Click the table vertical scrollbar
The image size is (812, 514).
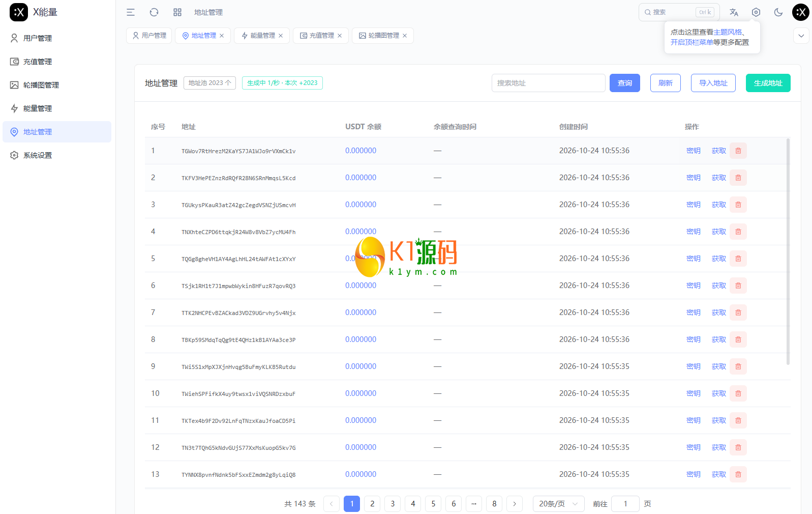point(788,251)
